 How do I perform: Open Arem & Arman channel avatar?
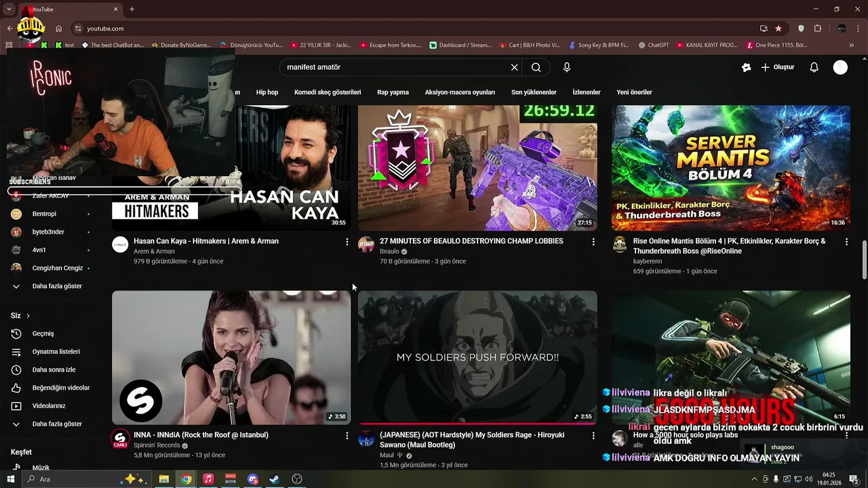click(120, 245)
